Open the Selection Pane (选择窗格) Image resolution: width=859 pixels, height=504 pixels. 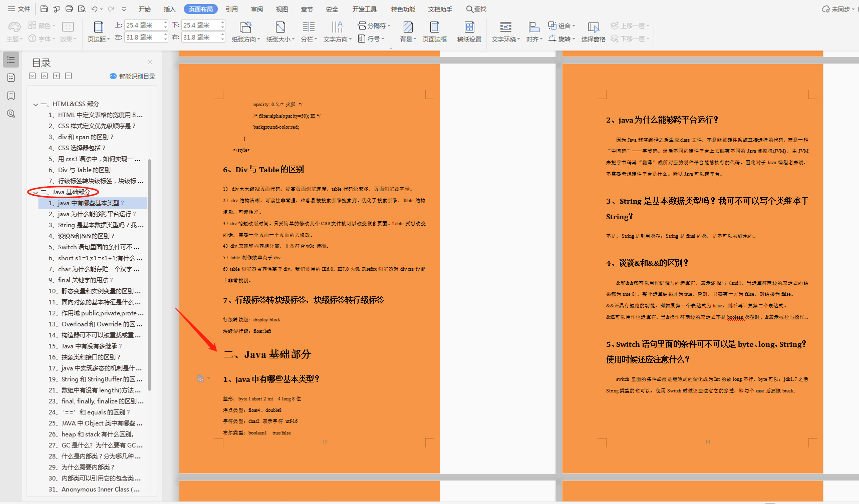(x=594, y=32)
